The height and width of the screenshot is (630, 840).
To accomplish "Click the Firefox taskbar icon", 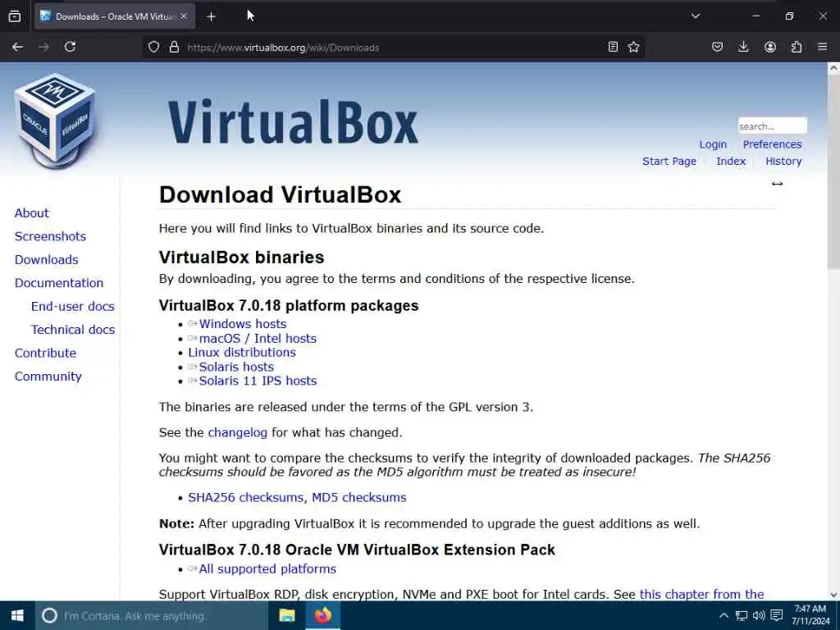I will (323, 615).
